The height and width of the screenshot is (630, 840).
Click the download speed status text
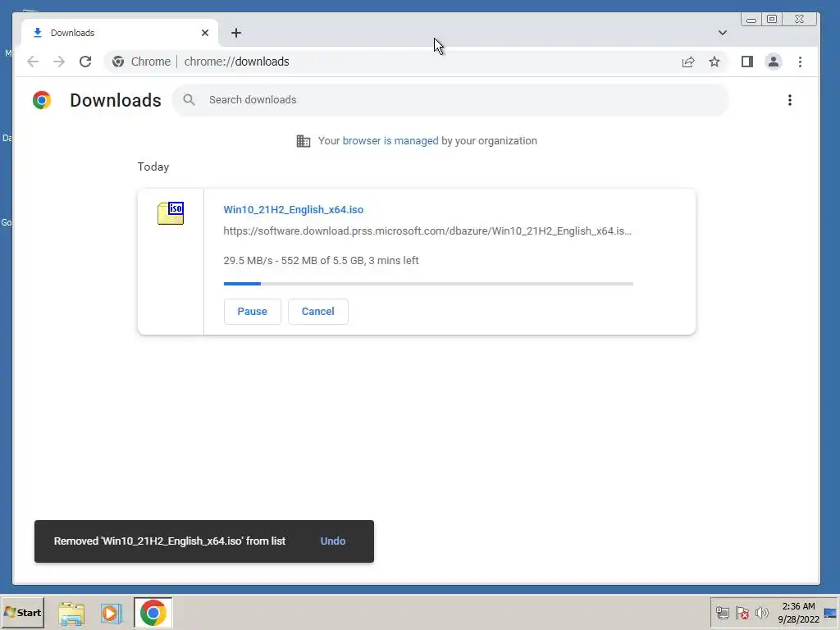[x=321, y=260]
